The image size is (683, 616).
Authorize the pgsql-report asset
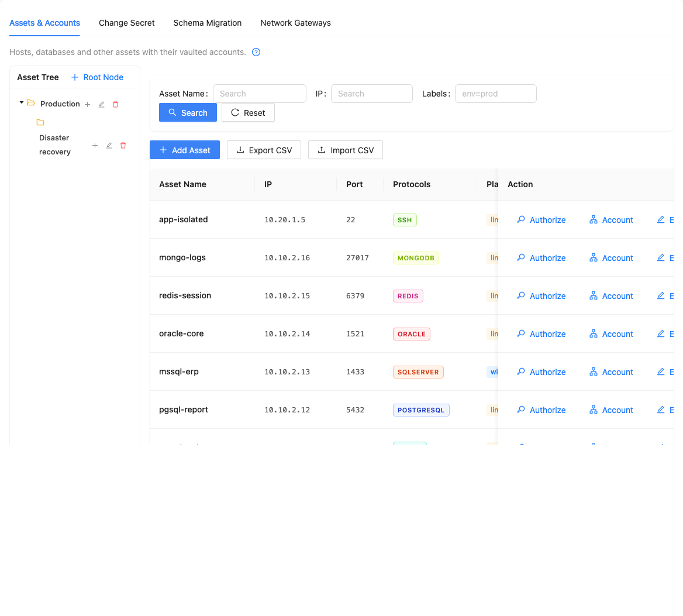coord(541,410)
